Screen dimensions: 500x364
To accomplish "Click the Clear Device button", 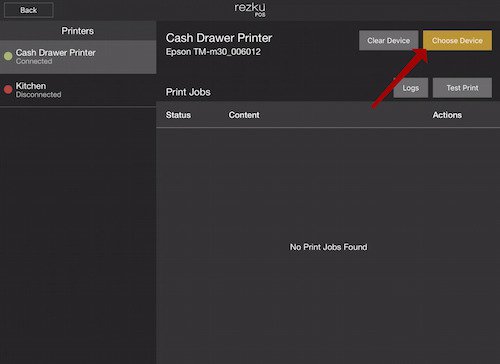I will (x=388, y=40).
